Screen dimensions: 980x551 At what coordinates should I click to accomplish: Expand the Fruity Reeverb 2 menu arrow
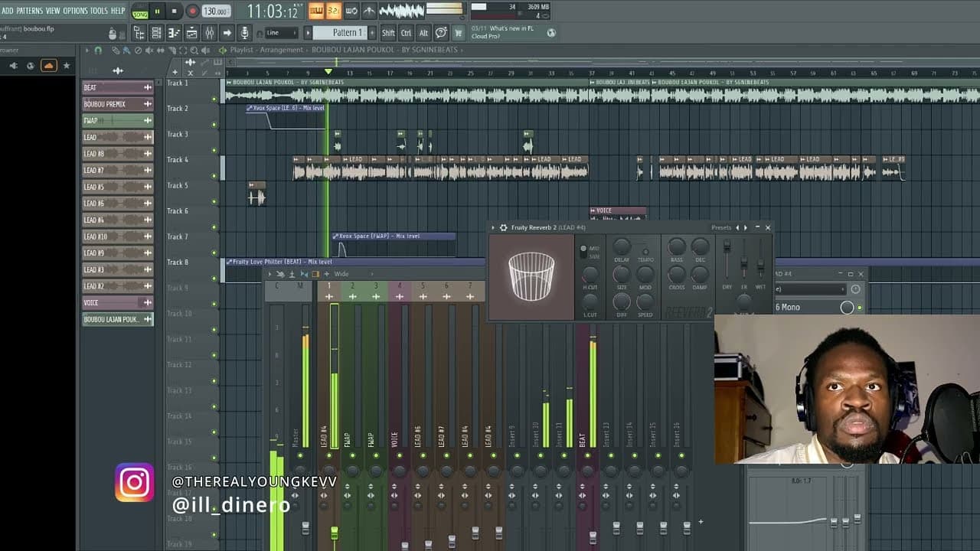point(494,227)
